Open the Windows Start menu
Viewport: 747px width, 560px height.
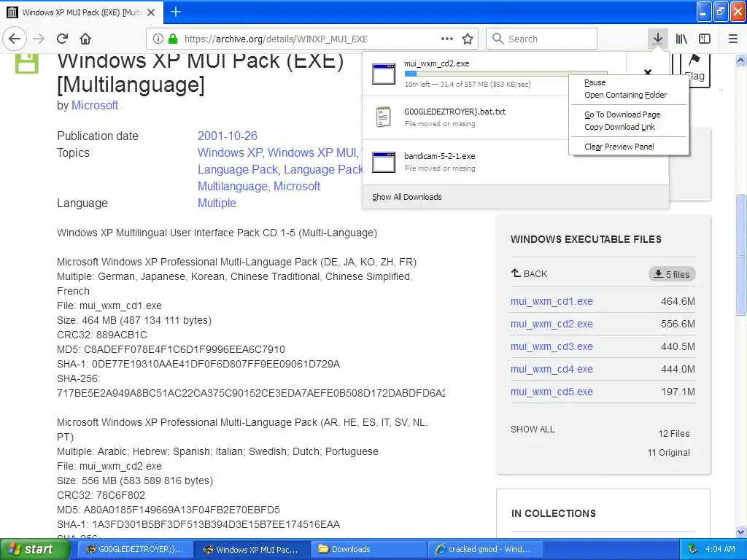pyautogui.click(x=34, y=549)
